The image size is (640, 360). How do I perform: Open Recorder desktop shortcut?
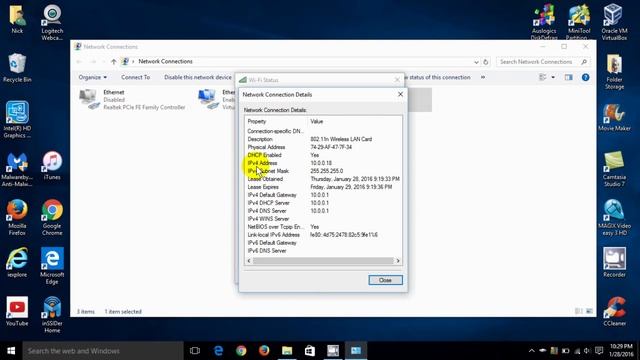tap(614, 262)
